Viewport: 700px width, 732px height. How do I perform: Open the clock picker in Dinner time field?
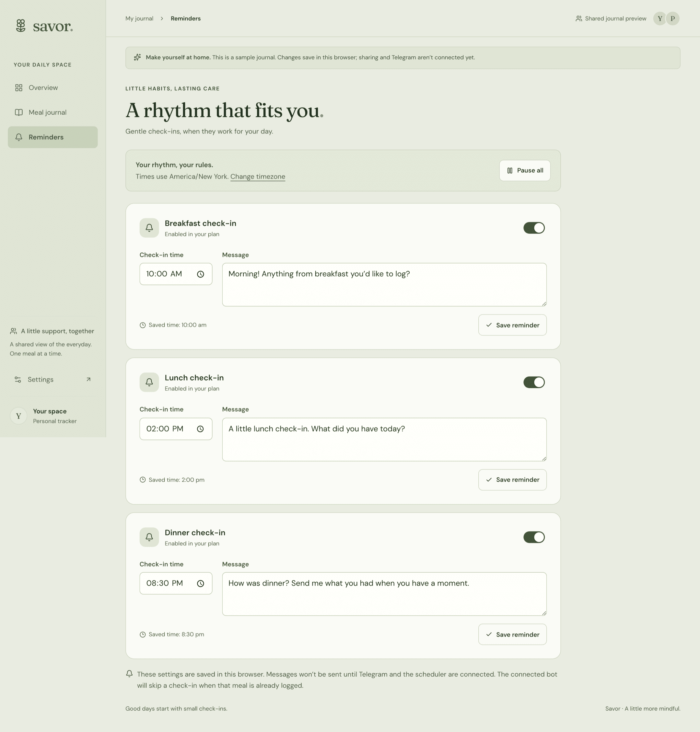(200, 583)
